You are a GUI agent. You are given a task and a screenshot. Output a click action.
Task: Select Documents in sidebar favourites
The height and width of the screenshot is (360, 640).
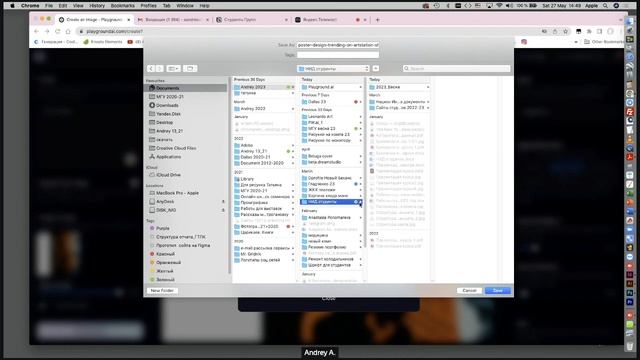click(186, 88)
